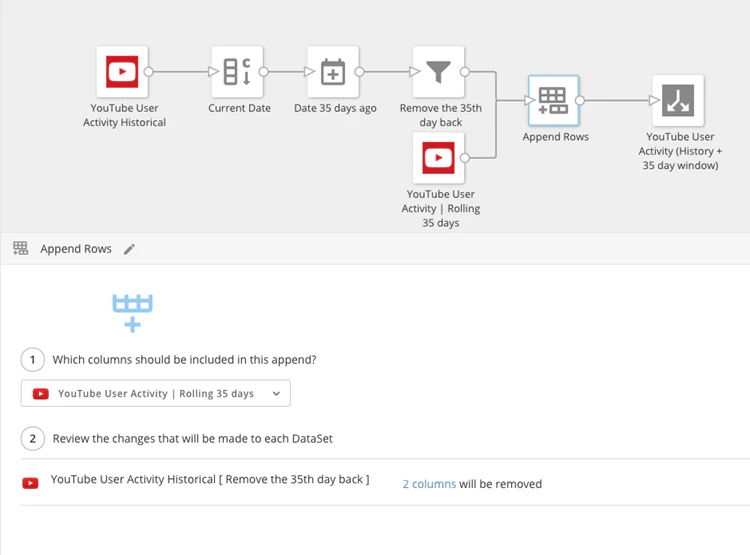Click the 'Append Rows' panel title text
Viewport: 750px width, 555px height.
coord(76,249)
